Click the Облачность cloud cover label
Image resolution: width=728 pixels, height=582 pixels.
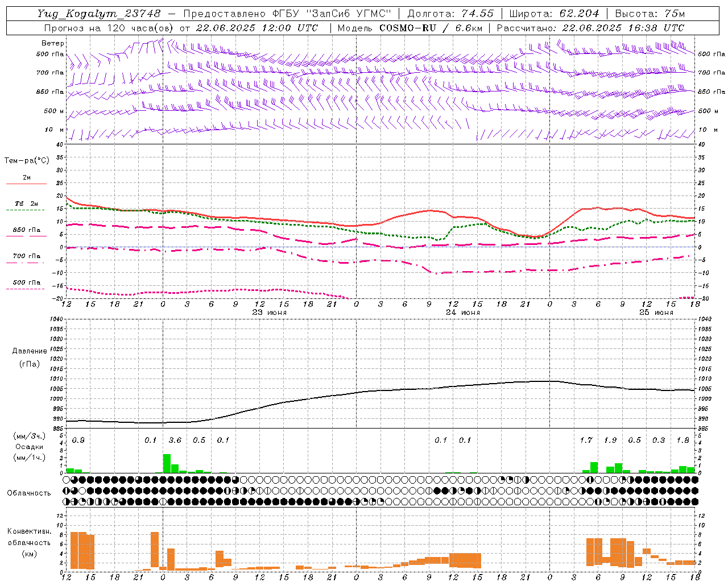29,493
